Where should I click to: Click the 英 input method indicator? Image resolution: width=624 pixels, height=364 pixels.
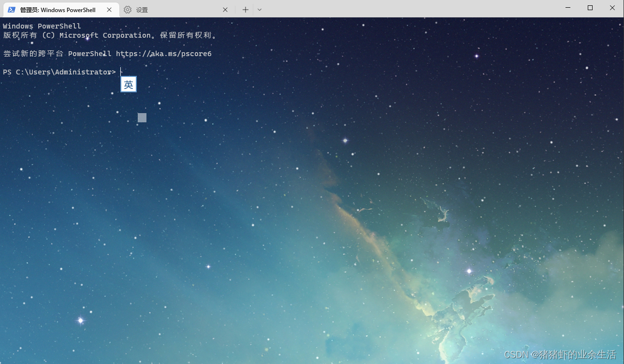[x=129, y=85]
